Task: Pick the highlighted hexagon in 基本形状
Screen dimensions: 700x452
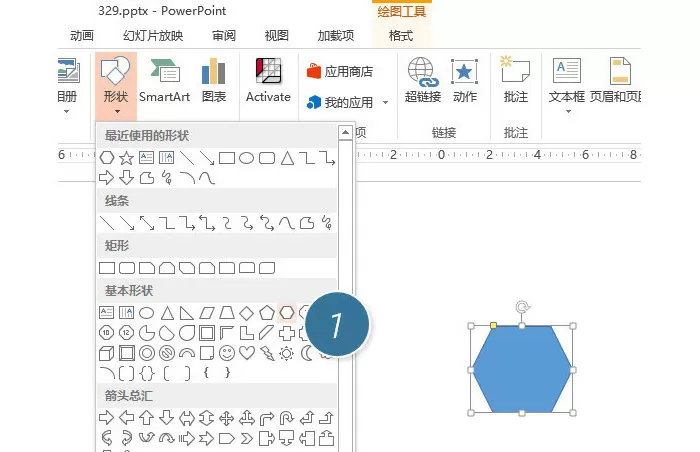Action: click(287, 313)
